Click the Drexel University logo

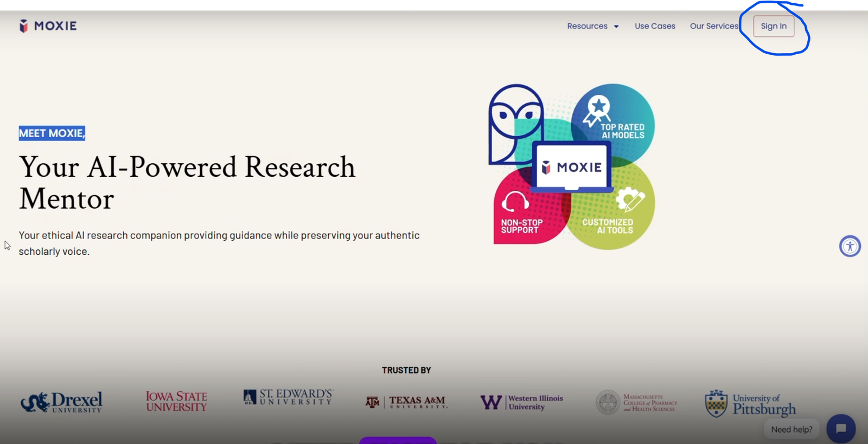pyautogui.click(x=61, y=402)
